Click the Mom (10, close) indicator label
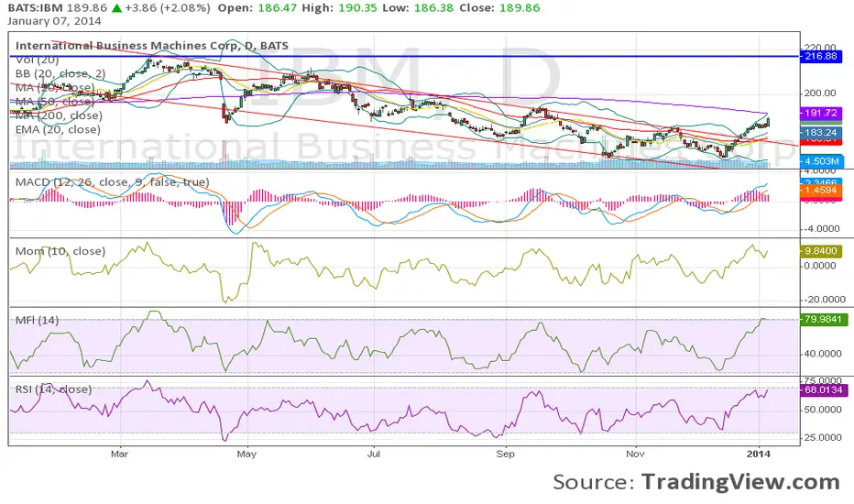The width and height of the screenshot is (854, 504). (60, 251)
